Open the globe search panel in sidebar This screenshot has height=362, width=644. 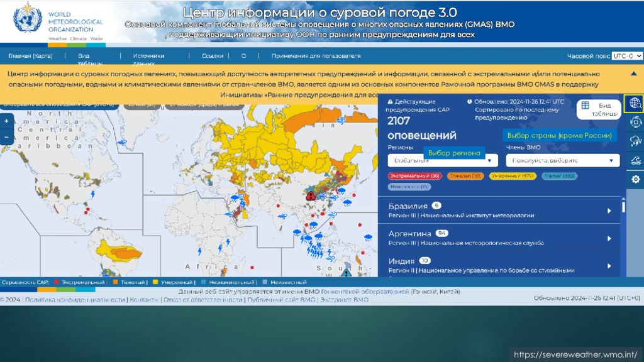635,103
